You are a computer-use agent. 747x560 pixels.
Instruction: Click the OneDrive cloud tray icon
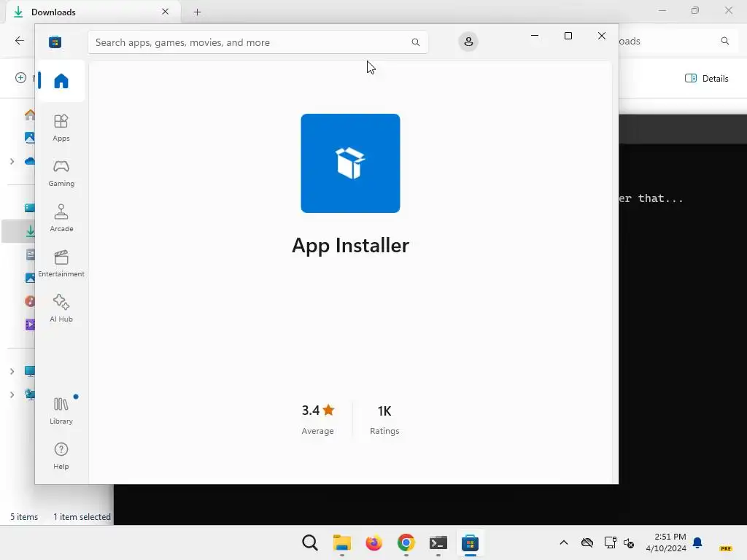[587, 542]
